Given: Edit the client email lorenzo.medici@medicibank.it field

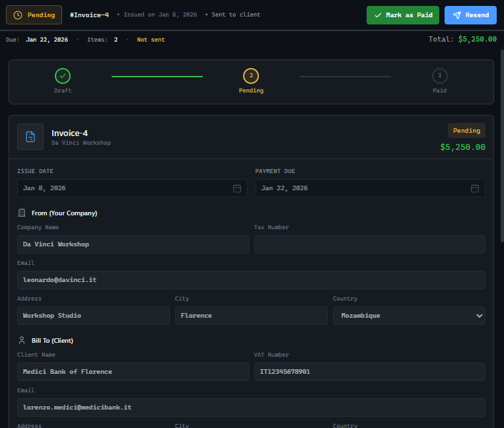Looking at the screenshot, I should (252, 408).
